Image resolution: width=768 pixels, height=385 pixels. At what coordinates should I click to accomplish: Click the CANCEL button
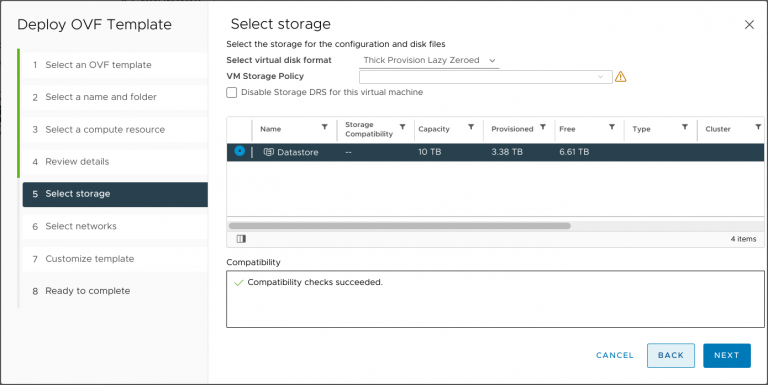615,355
